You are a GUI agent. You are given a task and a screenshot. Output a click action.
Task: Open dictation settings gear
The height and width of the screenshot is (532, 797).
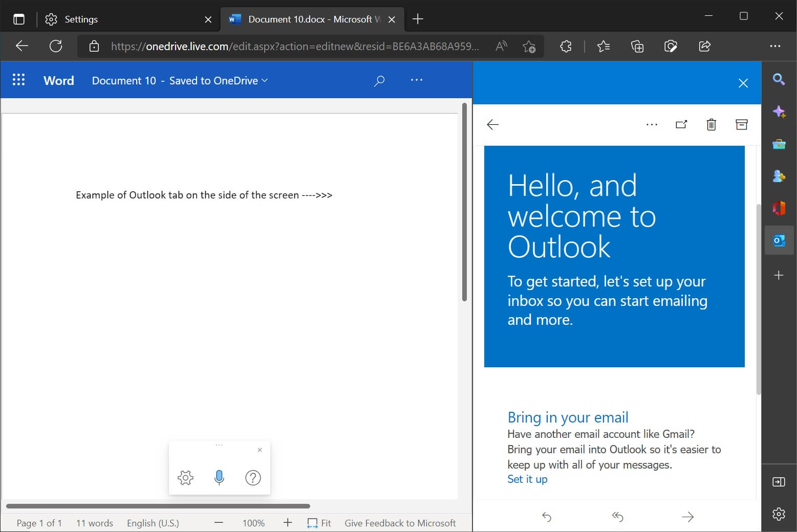(185, 478)
